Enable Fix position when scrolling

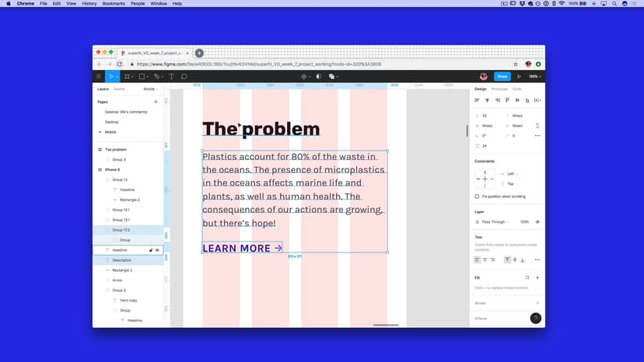point(477,197)
